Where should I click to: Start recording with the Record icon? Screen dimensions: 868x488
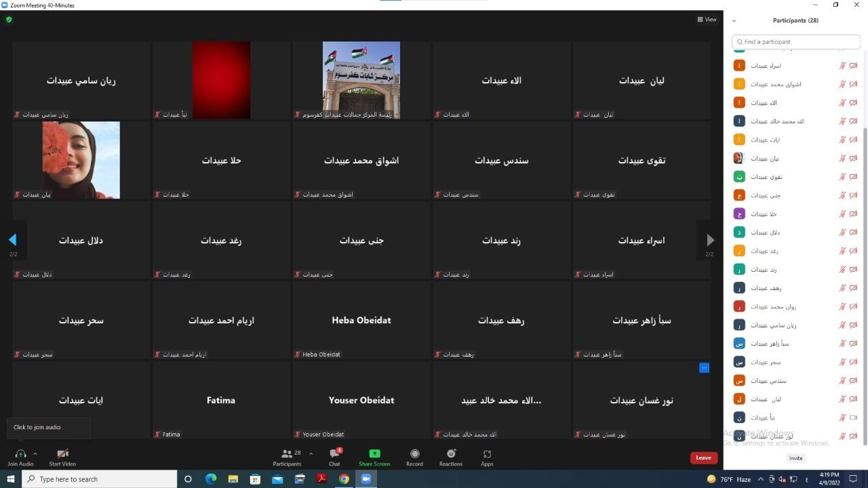(414, 453)
